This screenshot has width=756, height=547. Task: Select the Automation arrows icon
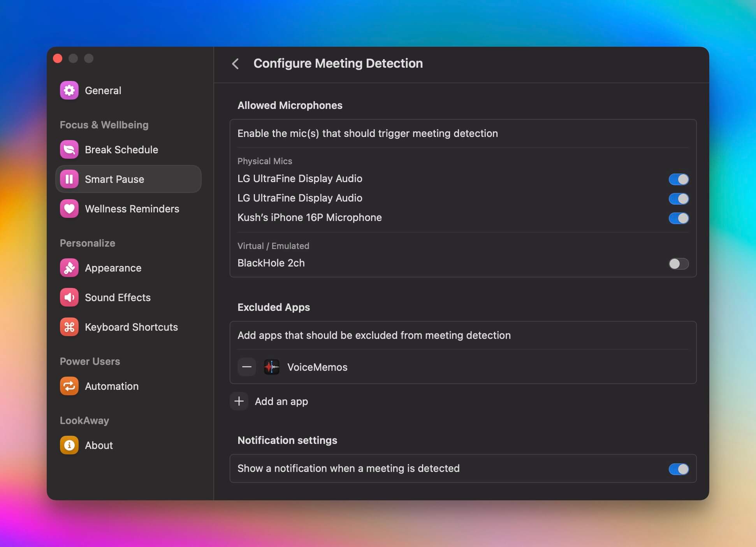[x=69, y=386]
